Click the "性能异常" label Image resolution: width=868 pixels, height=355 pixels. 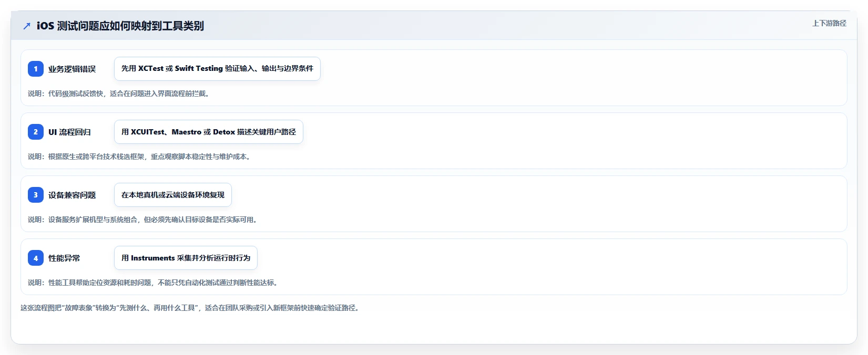(64, 258)
